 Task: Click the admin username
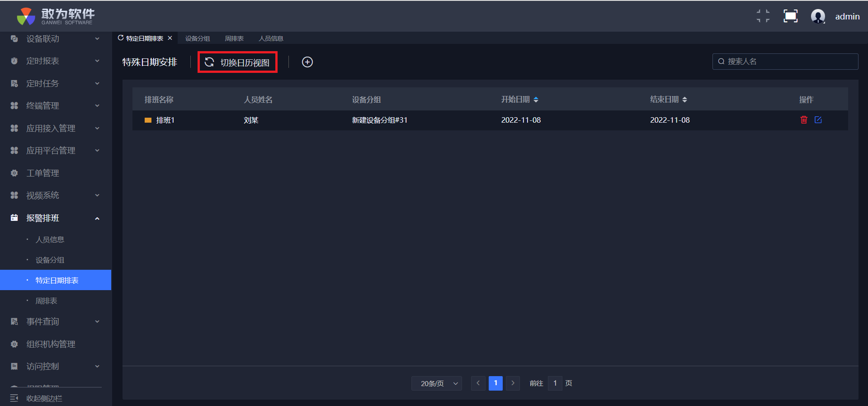click(x=847, y=16)
